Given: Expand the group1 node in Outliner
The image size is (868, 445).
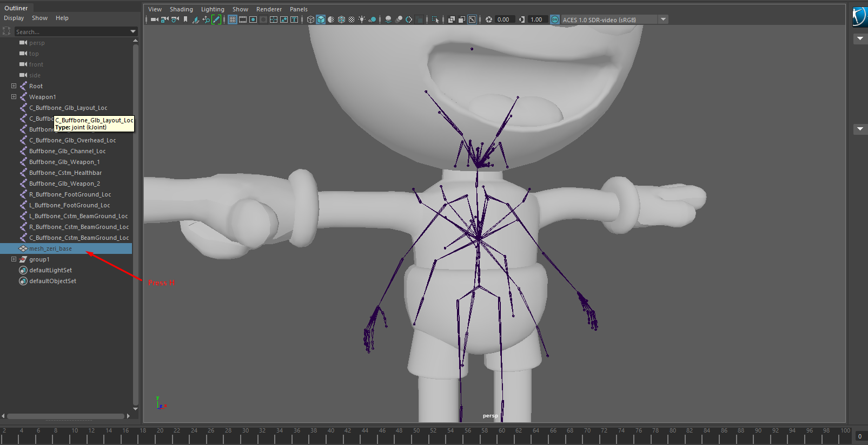Looking at the screenshot, I should tap(14, 259).
